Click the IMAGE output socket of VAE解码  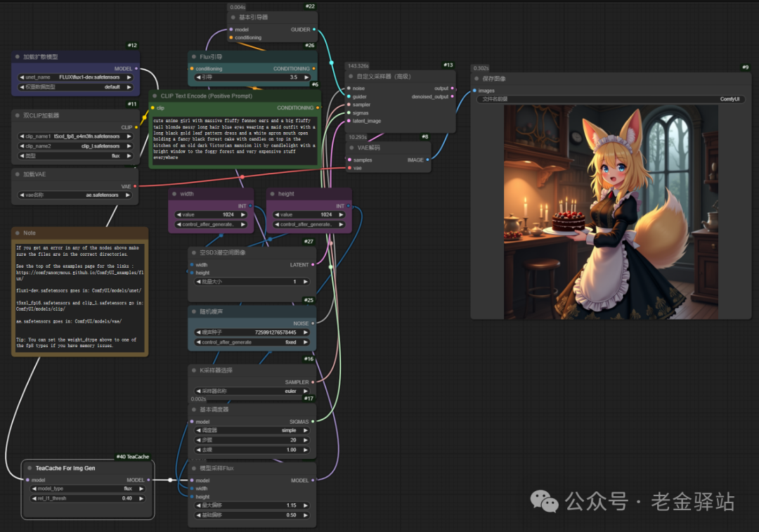point(427,160)
